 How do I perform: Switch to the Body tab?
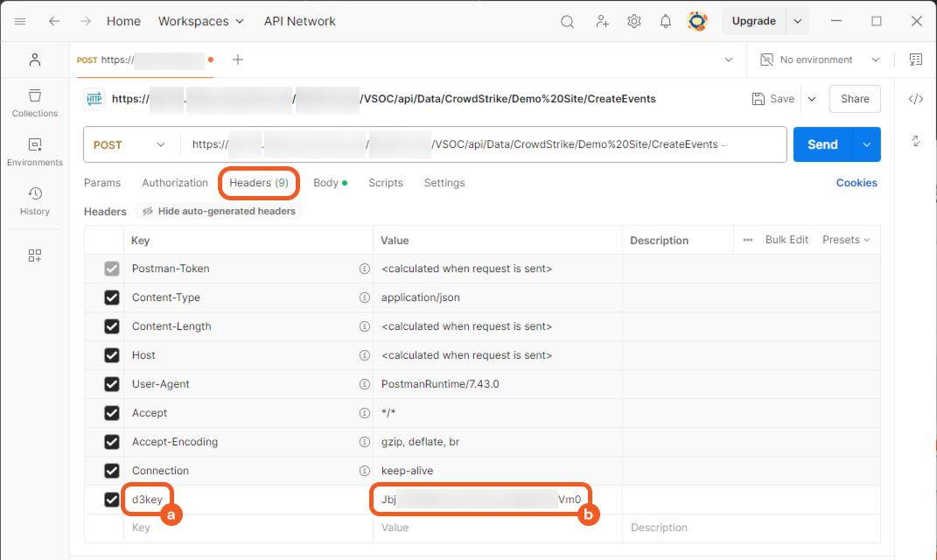coord(325,183)
